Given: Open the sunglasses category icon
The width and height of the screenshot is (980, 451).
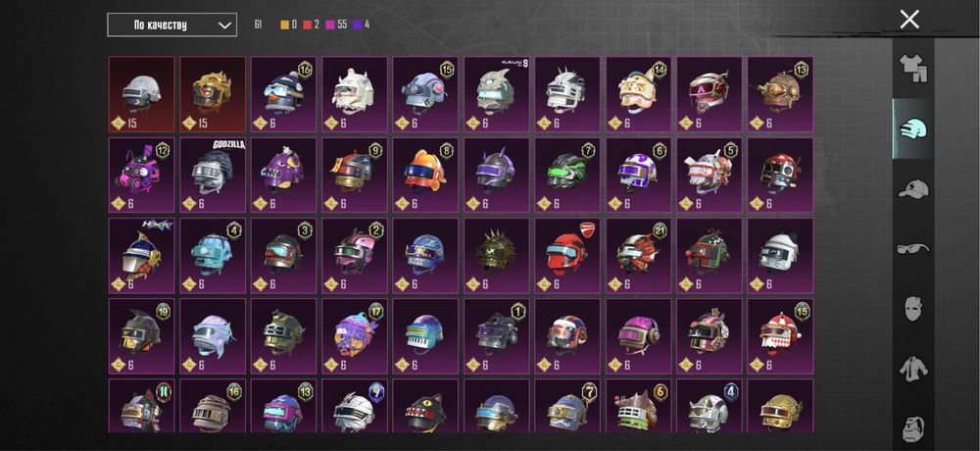Looking at the screenshot, I should click(x=913, y=249).
